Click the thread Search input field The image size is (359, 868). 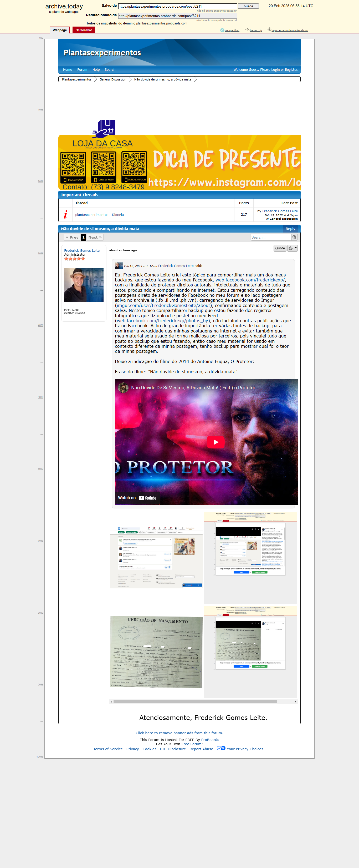(x=271, y=237)
